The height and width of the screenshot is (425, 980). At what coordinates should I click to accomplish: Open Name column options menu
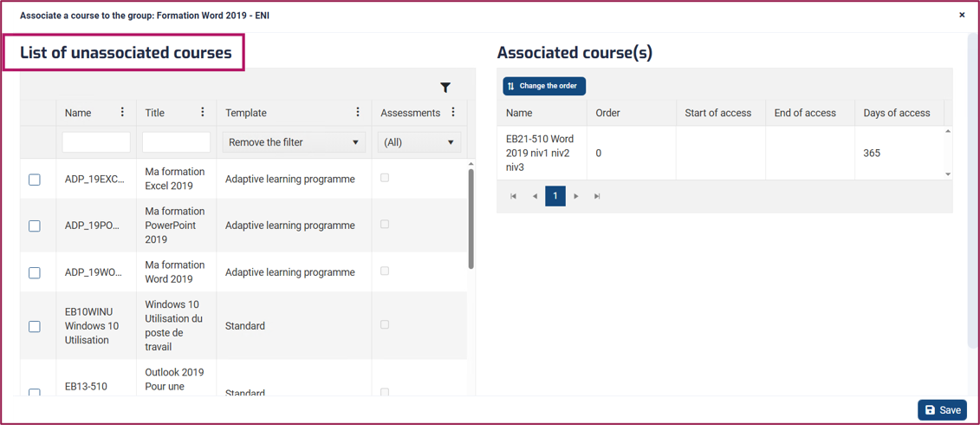click(122, 112)
